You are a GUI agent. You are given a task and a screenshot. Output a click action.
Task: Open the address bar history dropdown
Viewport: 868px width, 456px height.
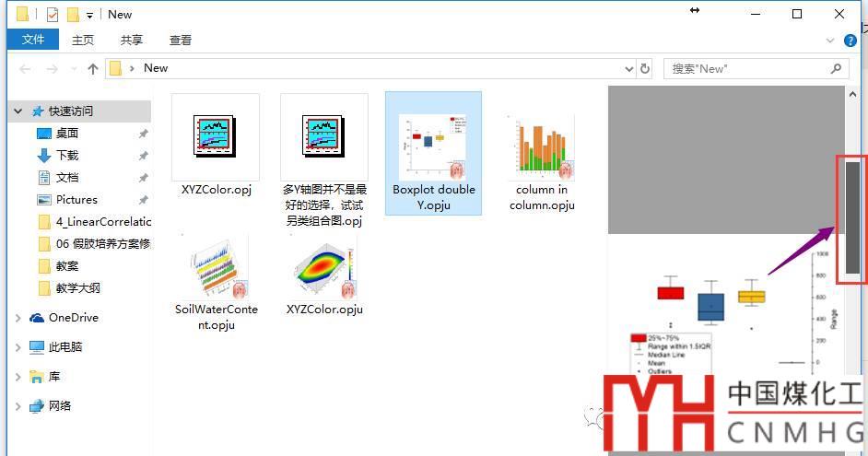[628, 68]
